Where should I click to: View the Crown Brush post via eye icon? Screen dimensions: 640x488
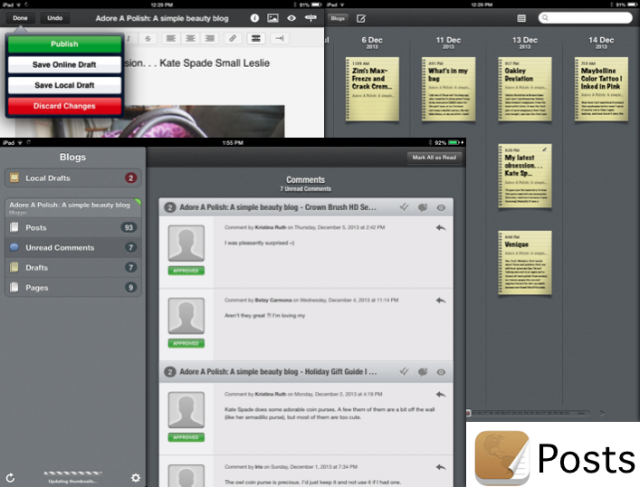coord(441,208)
